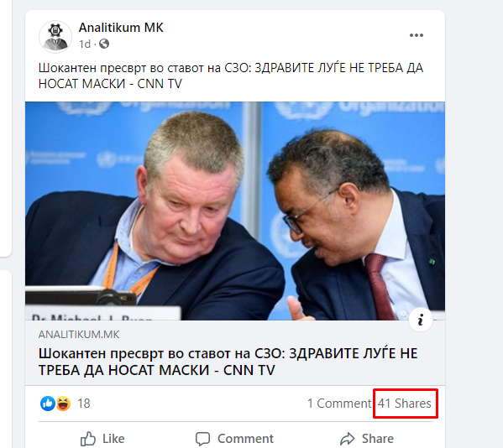Viewport: 503px width, 448px height.
Task: Click the ANALITIKUM.MK source domain label
Action: pyautogui.click(x=79, y=335)
